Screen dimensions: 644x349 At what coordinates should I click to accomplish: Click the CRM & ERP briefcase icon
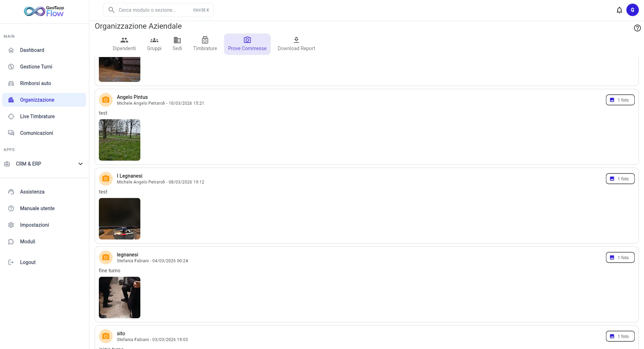click(7, 164)
